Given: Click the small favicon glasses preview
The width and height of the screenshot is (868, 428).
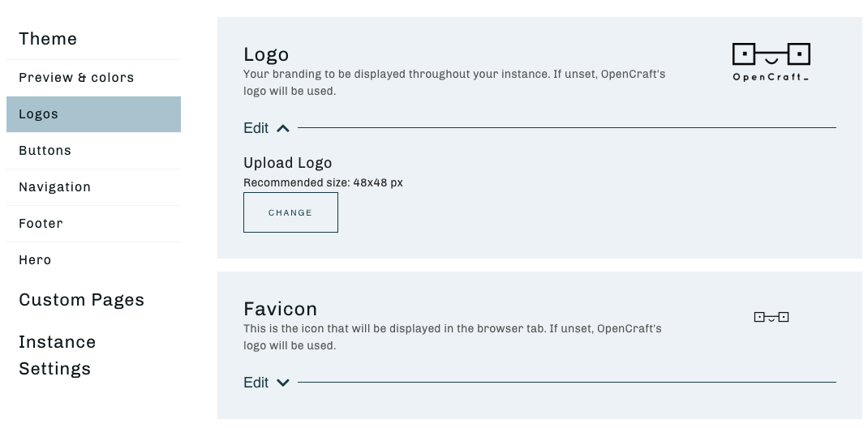Looking at the screenshot, I should coord(771,317).
